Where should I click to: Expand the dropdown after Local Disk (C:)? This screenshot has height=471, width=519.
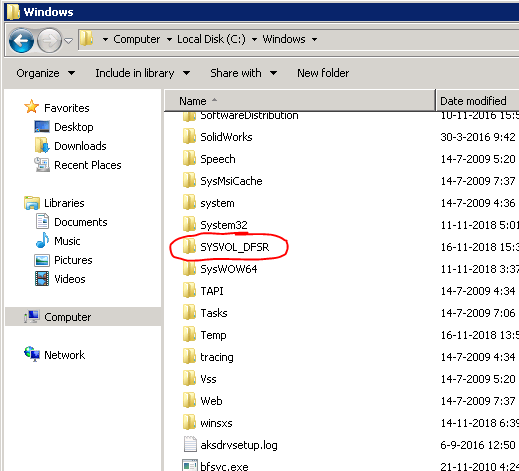pyautogui.click(x=254, y=40)
